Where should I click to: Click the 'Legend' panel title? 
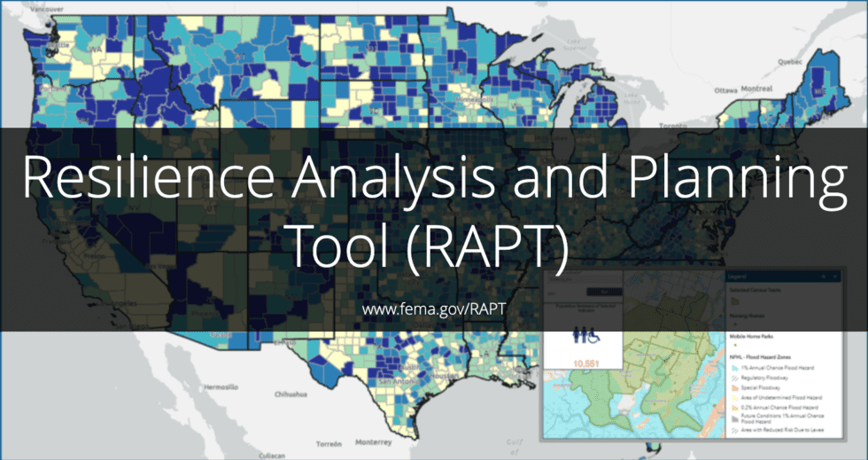coord(737,276)
